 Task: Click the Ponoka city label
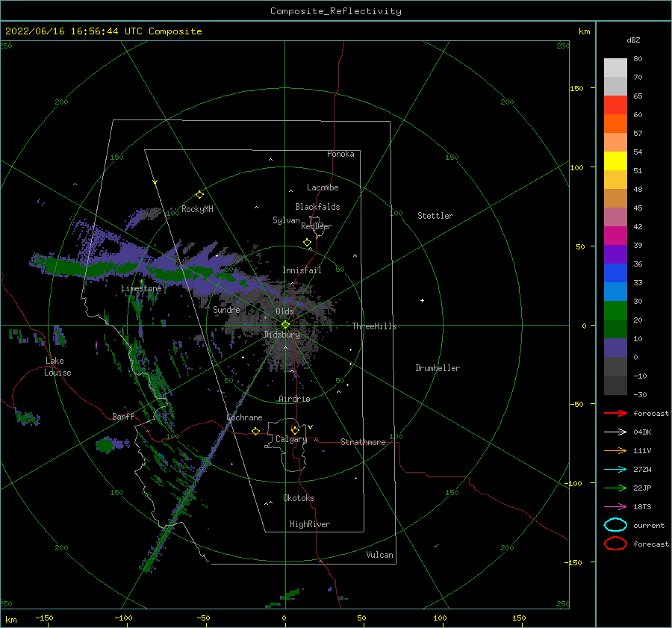pyautogui.click(x=340, y=154)
